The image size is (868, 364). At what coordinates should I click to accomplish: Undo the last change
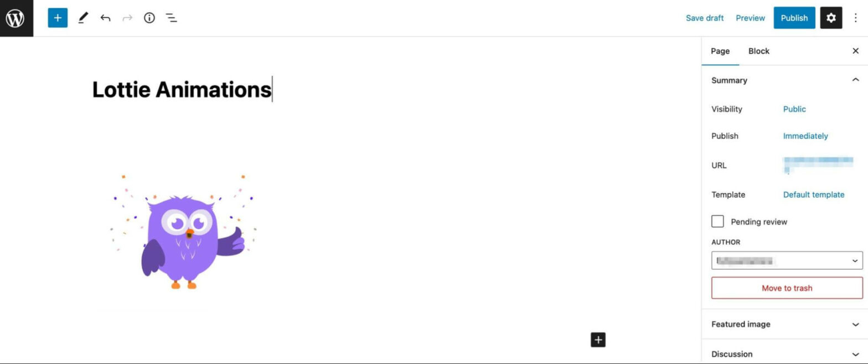(x=105, y=17)
